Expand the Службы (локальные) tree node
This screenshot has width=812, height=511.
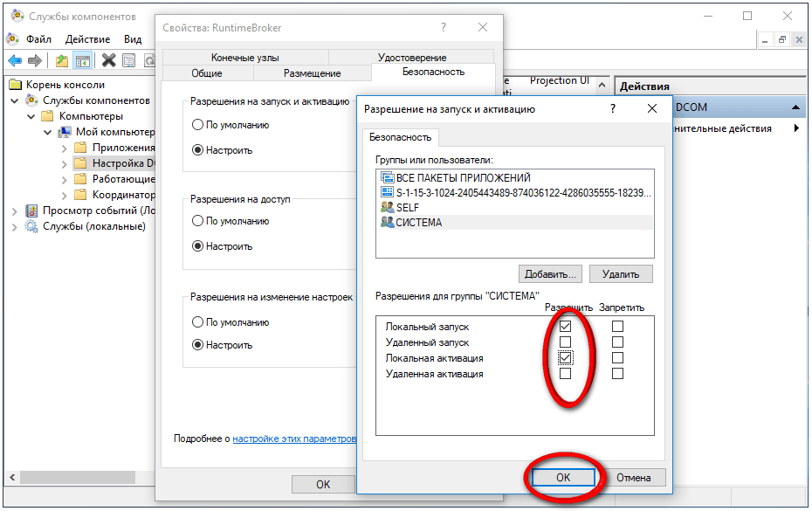tap(15, 226)
